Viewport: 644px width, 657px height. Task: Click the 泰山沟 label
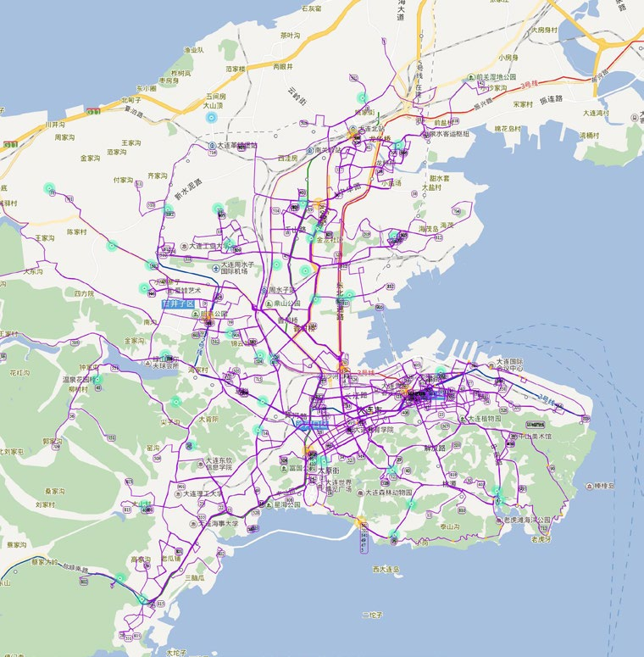tap(450, 526)
